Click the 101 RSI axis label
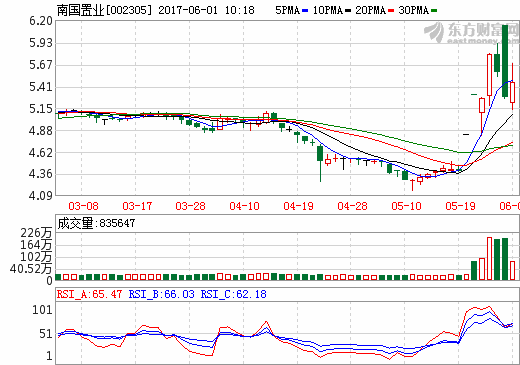This screenshot has height=365, width=520. pyautogui.click(x=42, y=310)
